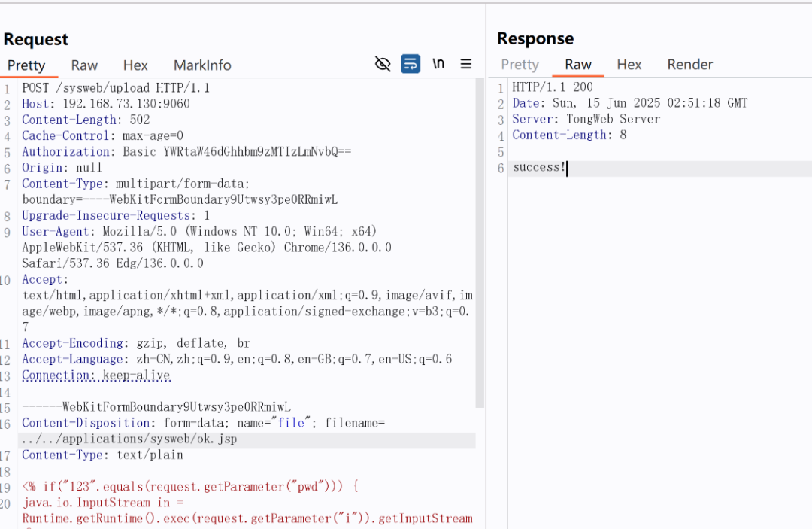Click the Server: TongWeb Server line

[x=586, y=119]
